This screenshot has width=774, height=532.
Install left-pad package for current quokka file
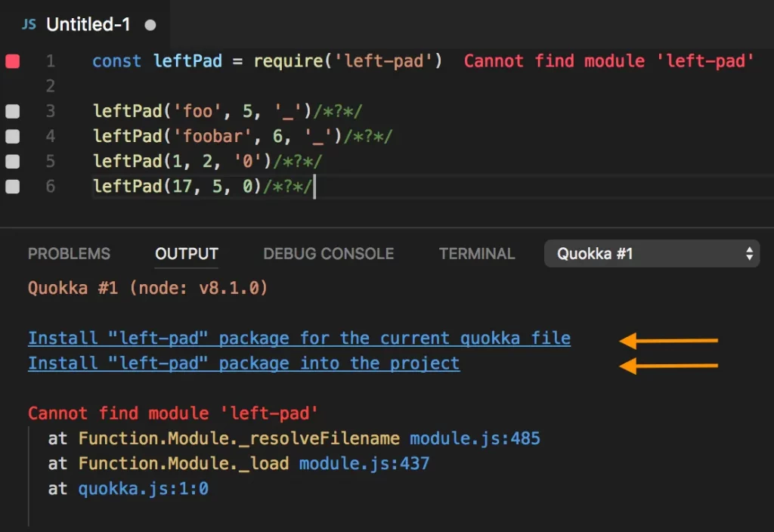point(299,339)
